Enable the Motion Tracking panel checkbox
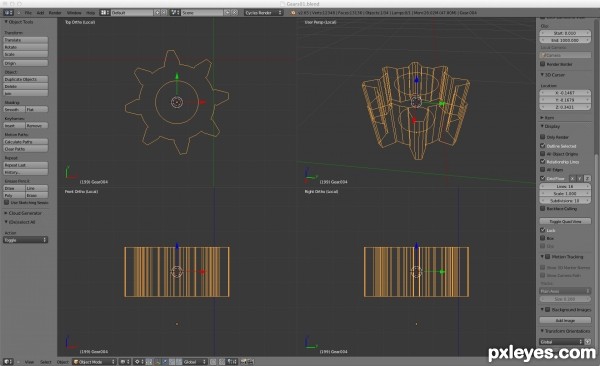The height and width of the screenshot is (366, 600). pos(548,257)
